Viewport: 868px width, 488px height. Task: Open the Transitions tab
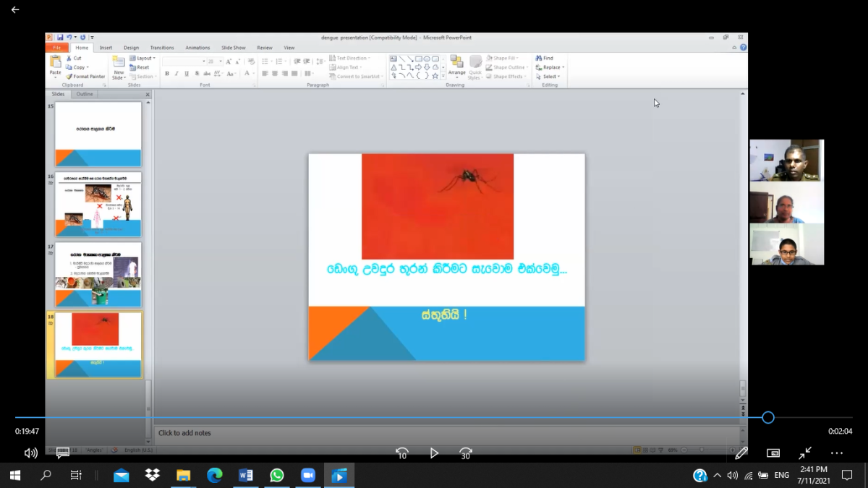[162, 48]
